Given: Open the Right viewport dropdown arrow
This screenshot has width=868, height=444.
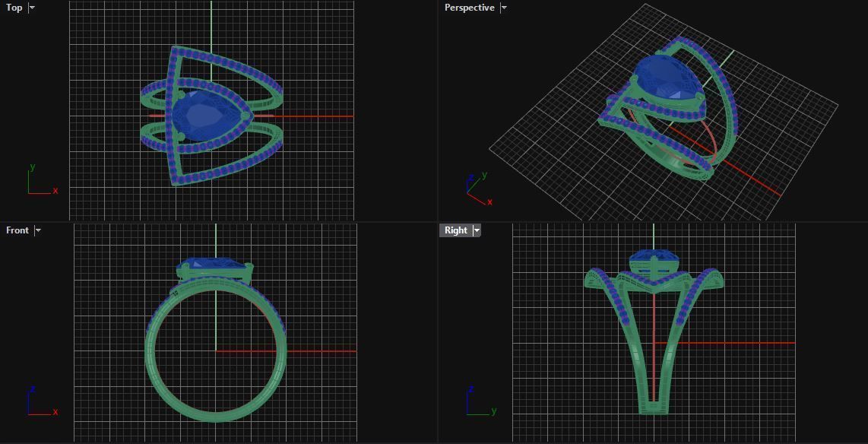Looking at the screenshot, I should [x=476, y=230].
